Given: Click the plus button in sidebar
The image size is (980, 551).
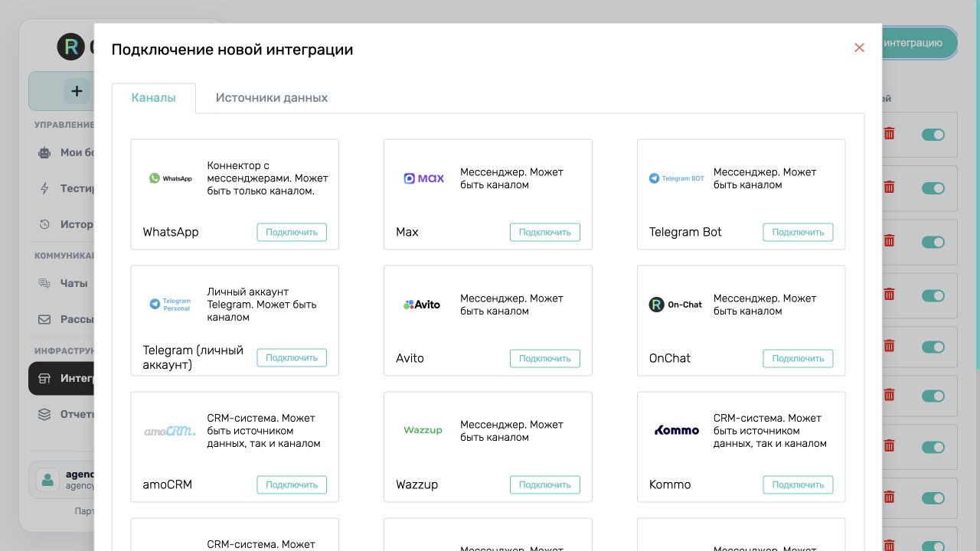Looking at the screenshot, I should tap(77, 91).
